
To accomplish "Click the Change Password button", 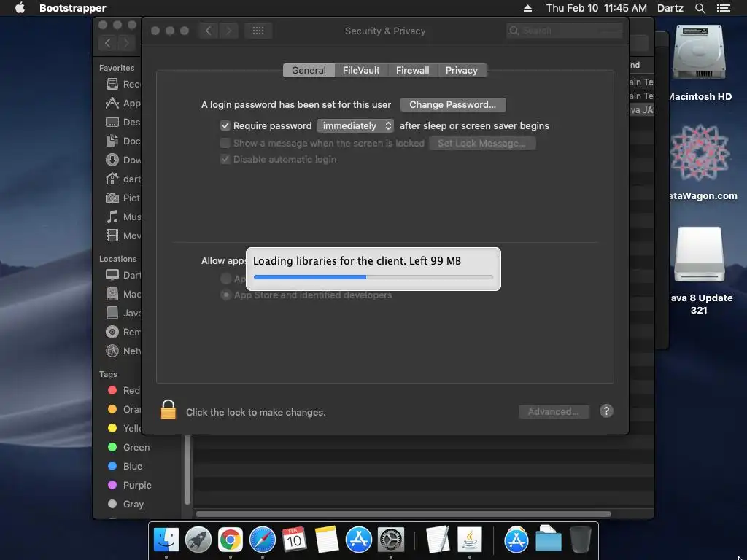I will click(x=452, y=104).
